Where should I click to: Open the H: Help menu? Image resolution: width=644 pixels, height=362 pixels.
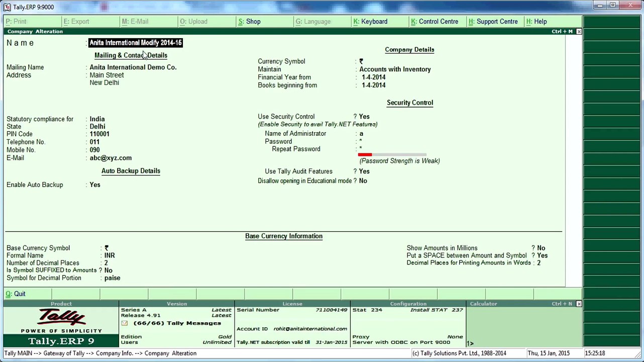553,22
